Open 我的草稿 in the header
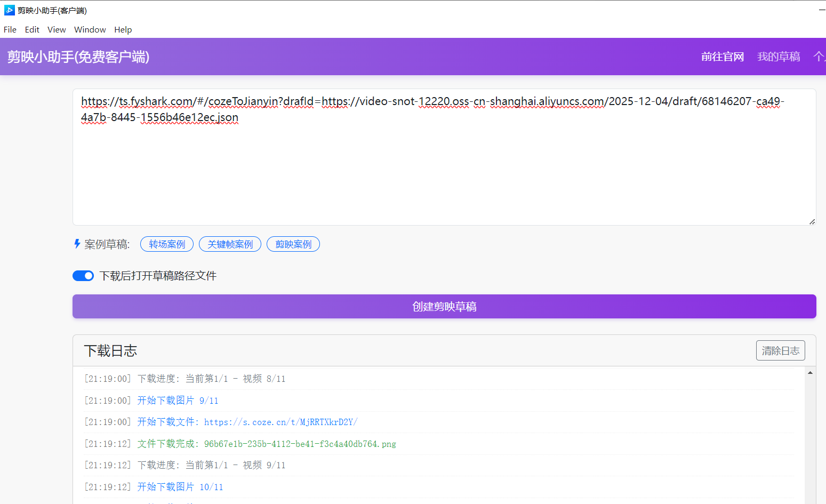826x504 pixels. pyautogui.click(x=779, y=57)
